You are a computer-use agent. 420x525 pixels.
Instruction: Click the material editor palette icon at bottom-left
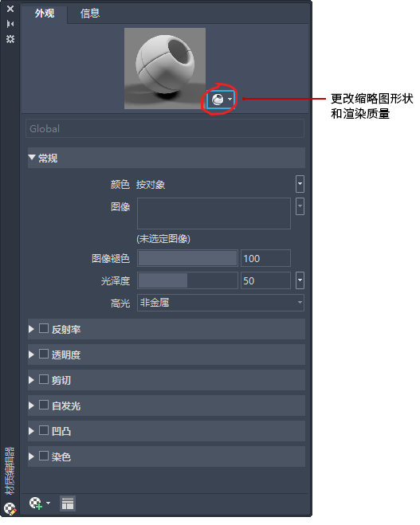(x=10, y=509)
